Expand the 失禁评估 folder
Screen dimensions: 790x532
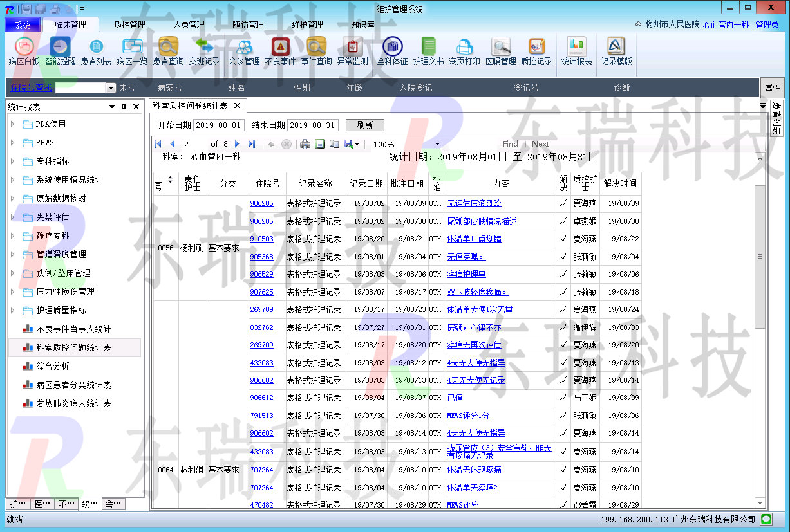pyautogui.click(x=13, y=217)
